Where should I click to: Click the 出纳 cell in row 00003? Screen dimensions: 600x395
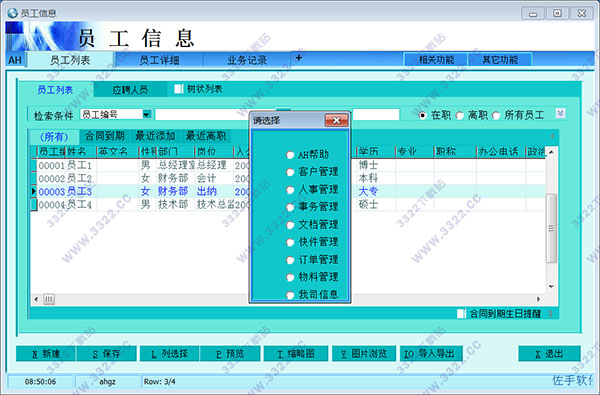pos(214,191)
